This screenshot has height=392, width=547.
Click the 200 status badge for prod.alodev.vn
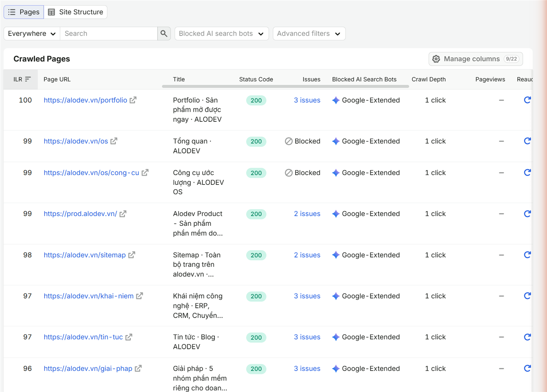click(x=256, y=214)
